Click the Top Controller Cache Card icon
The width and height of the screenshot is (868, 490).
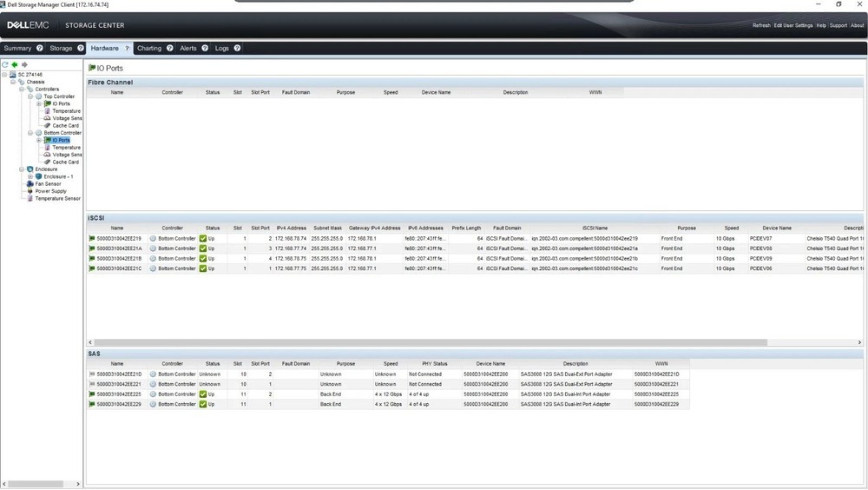click(x=48, y=125)
